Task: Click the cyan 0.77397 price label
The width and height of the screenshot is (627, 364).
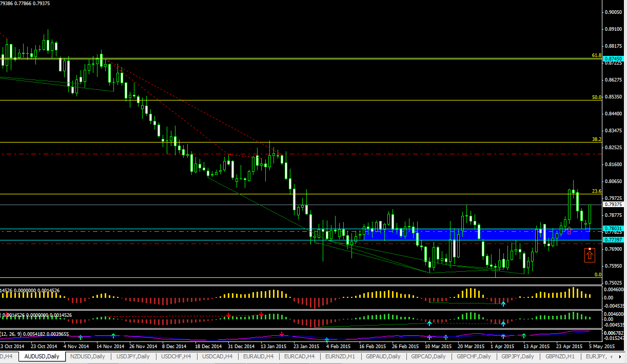Action: pyautogui.click(x=614, y=240)
